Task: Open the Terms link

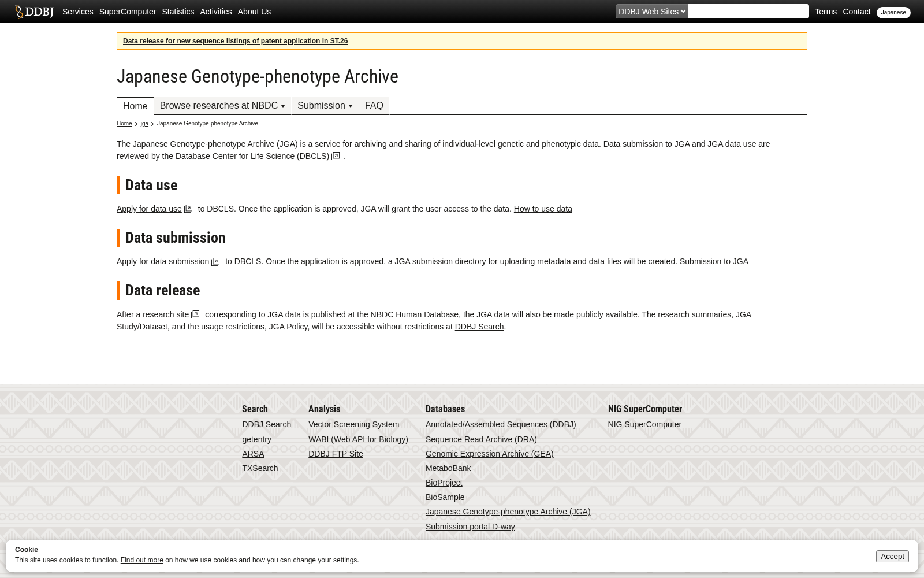Action: (x=826, y=12)
